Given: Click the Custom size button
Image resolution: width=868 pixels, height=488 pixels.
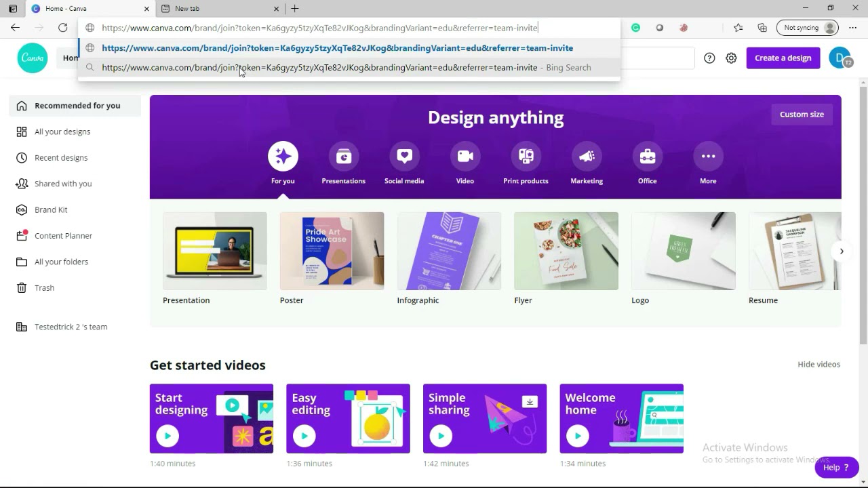Looking at the screenshot, I should [802, 115].
